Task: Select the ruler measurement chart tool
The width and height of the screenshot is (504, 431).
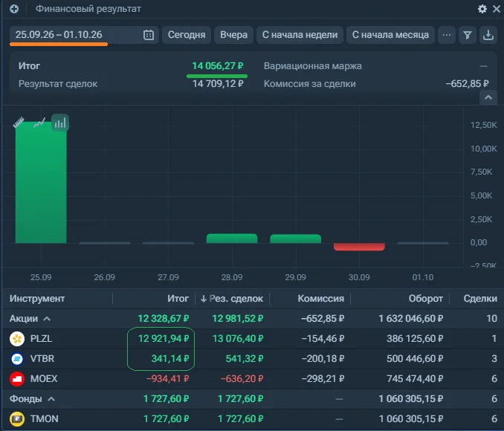Action: pyautogui.click(x=19, y=123)
